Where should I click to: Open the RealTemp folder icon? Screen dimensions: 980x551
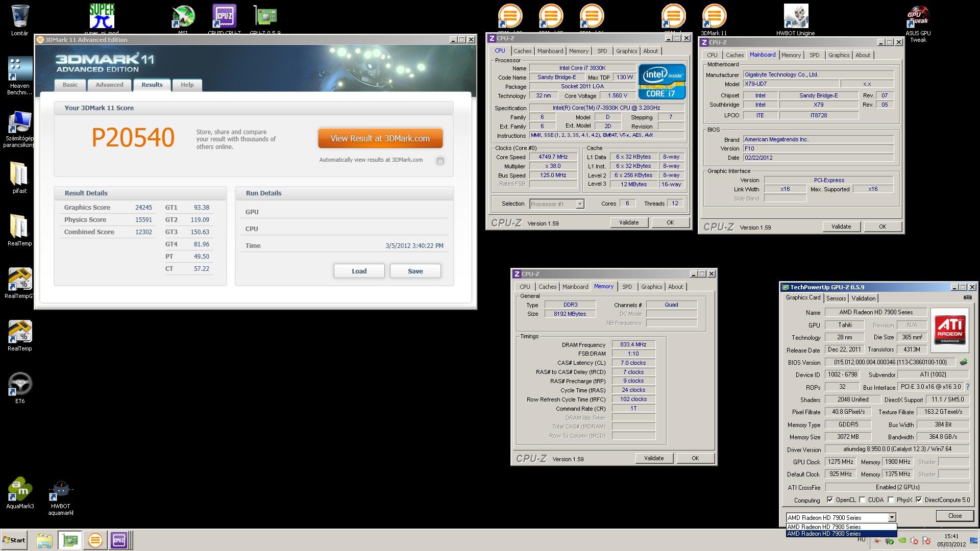(20, 227)
